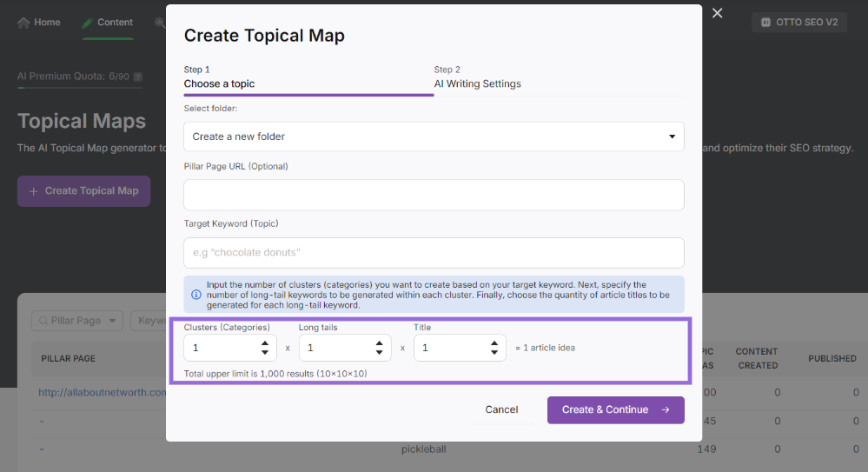Select the pickleball keyword cell

point(423,449)
